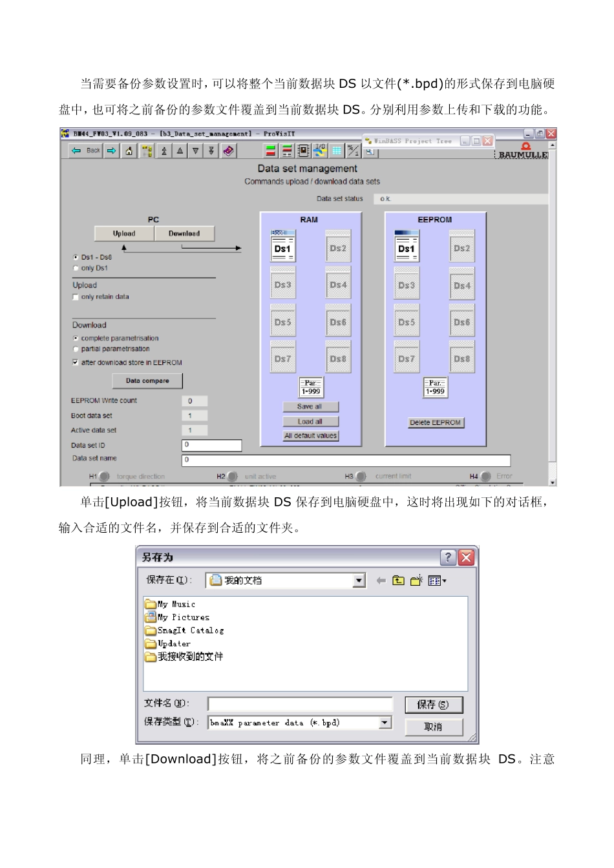Image resolution: width=614 pixels, height=868 pixels.
Task: Jump to last page double-down arrow icon
Action: pyautogui.click(x=211, y=150)
